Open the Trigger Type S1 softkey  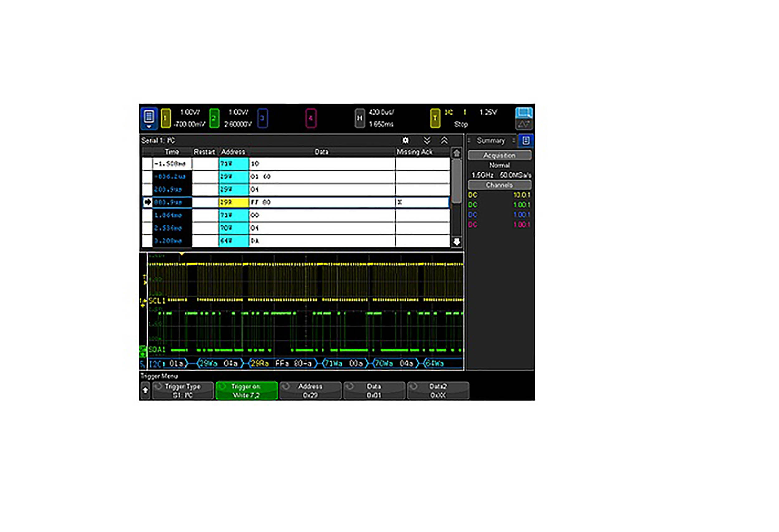click(x=183, y=391)
